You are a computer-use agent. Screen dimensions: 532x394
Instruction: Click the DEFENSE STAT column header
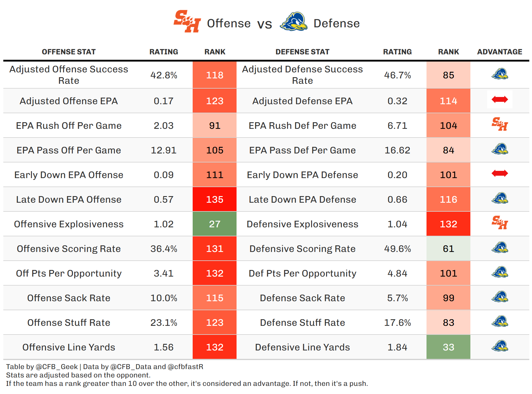click(302, 52)
